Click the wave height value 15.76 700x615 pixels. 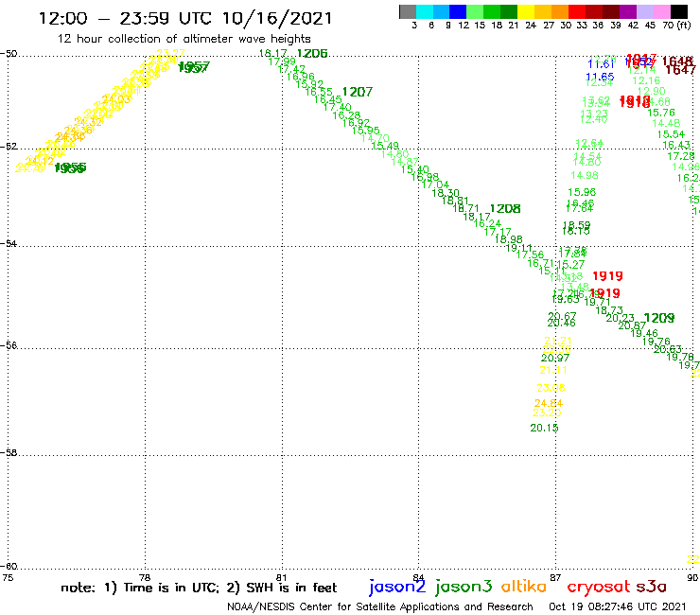[x=661, y=113]
